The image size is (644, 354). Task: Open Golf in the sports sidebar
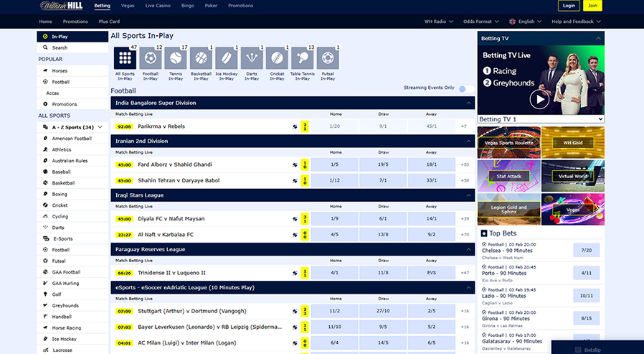72,294
